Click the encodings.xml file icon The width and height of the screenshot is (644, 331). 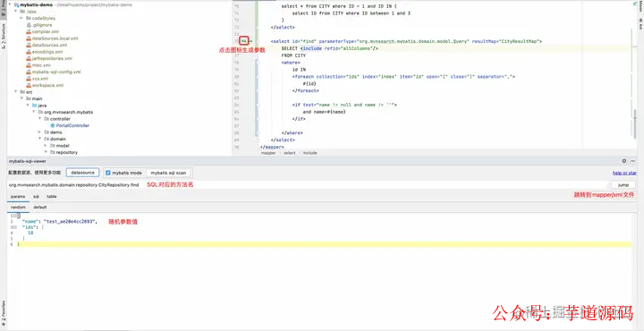point(29,52)
